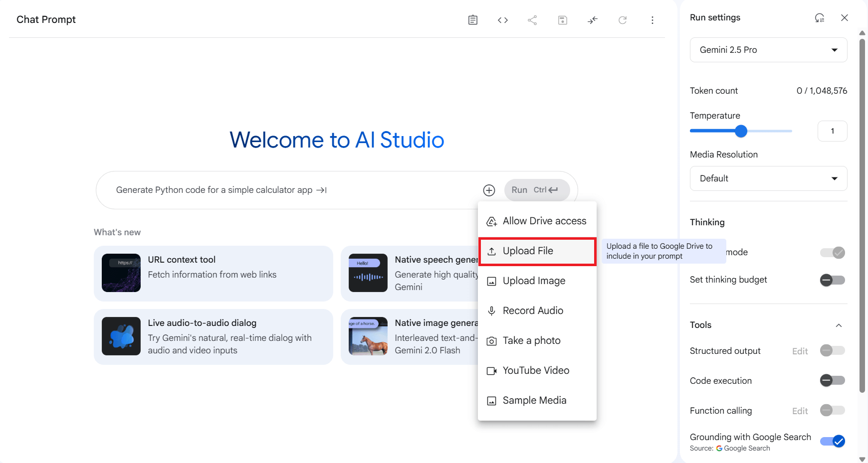This screenshot has height=463, width=868.
Task: Click Edit next to Structured output
Action: 800,351
